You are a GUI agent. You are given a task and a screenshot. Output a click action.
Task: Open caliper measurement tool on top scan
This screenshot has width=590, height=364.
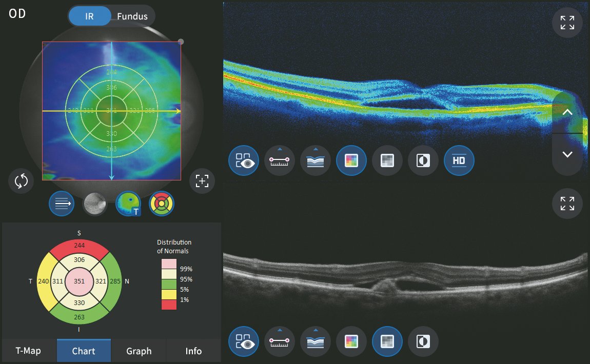(x=279, y=161)
